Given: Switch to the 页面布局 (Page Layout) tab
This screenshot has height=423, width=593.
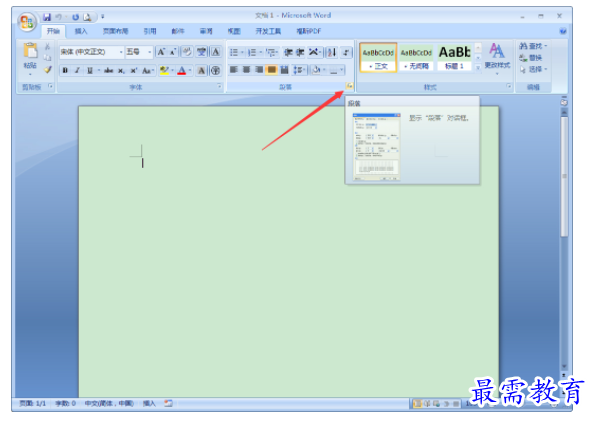Looking at the screenshot, I should tap(115, 31).
